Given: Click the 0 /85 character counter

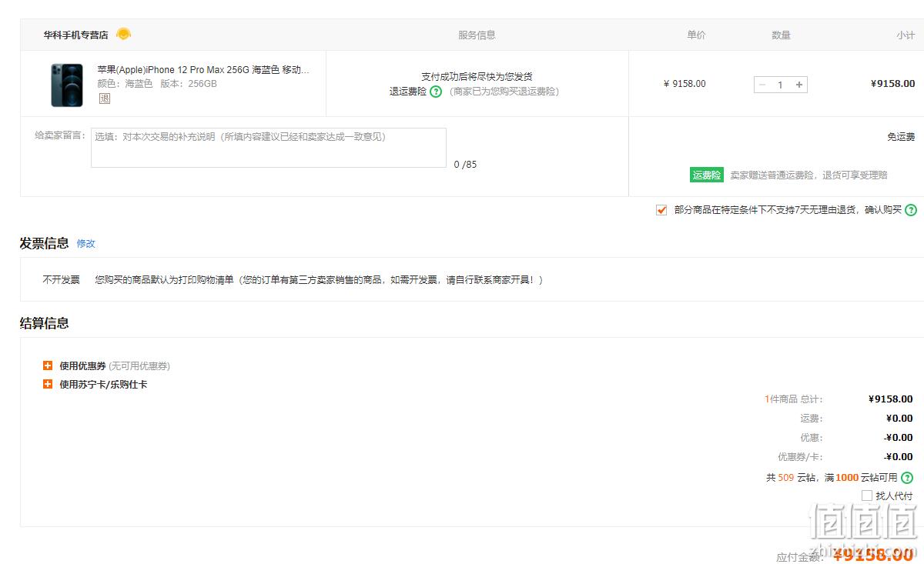Looking at the screenshot, I should click(465, 164).
